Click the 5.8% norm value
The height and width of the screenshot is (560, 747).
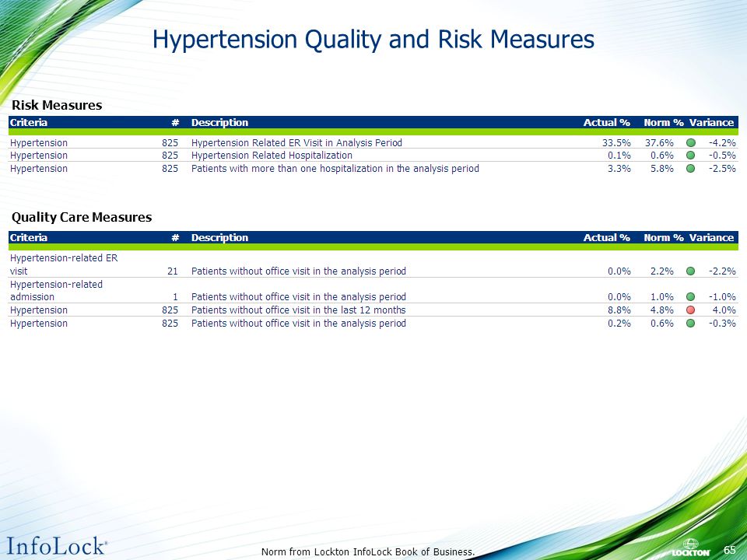662,169
